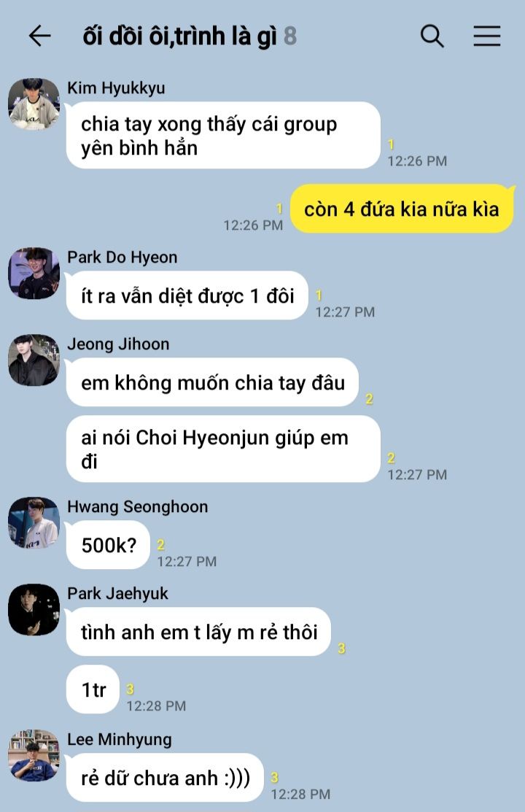525x812 pixels.
Task: Open Park Jaehyuk's avatar
Action: coord(34,609)
